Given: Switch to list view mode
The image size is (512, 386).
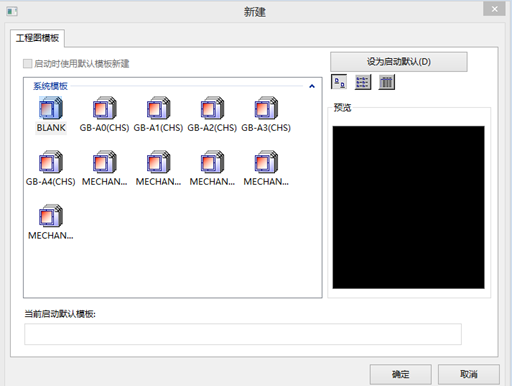Looking at the screenshot, I should [363, 82].
